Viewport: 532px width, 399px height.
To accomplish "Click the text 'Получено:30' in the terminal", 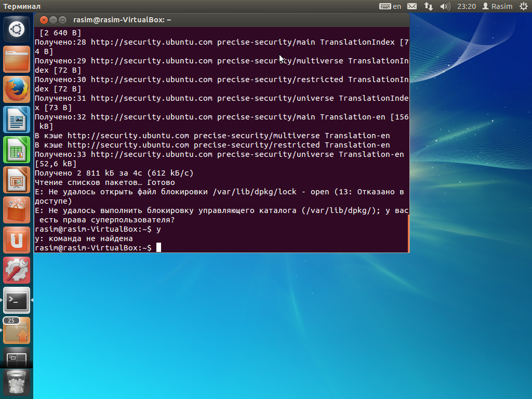I will tap(60, 79).
